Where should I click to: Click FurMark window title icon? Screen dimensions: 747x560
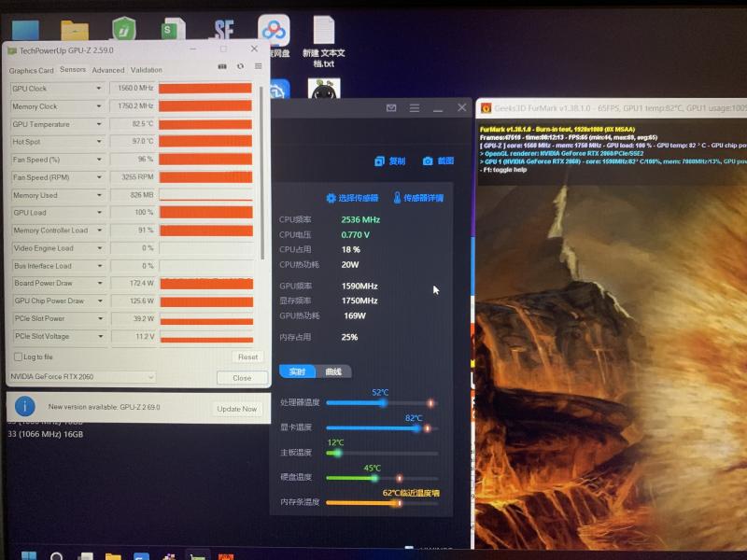pos(486,108)
